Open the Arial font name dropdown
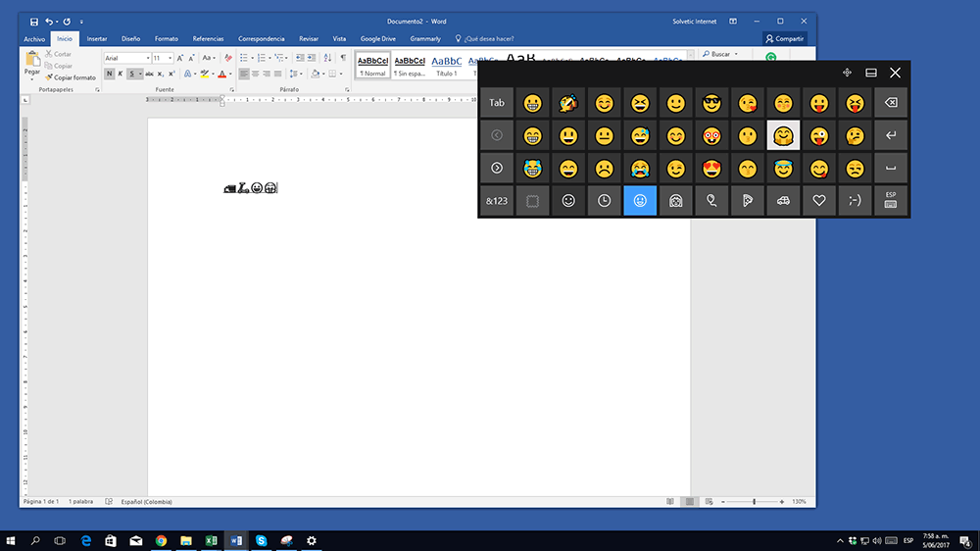 pos(148,58)
